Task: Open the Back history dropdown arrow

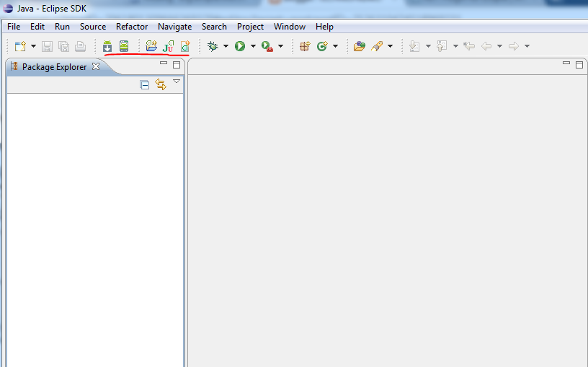Action: (499, 46)
